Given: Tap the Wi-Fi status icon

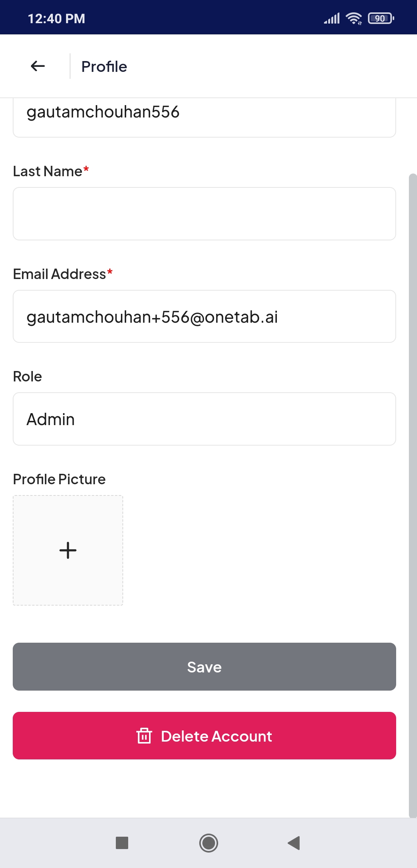Looking at the screenshot, I should click(x=354, y=18).
